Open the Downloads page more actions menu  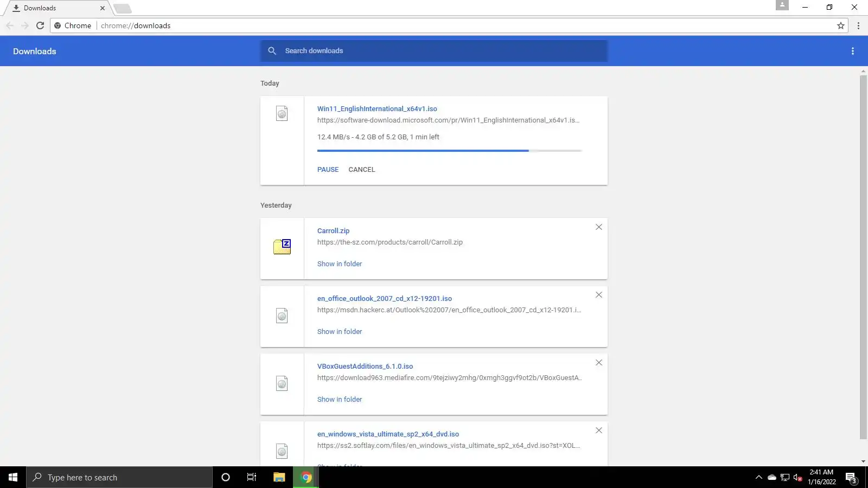853,51
